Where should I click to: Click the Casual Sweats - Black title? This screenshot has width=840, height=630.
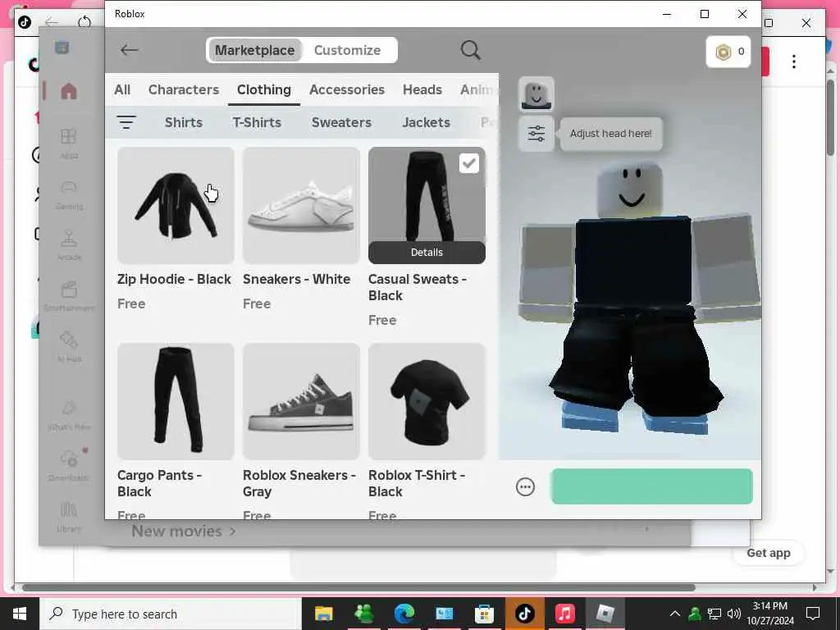pyautogui.click(x=418, y=287)
